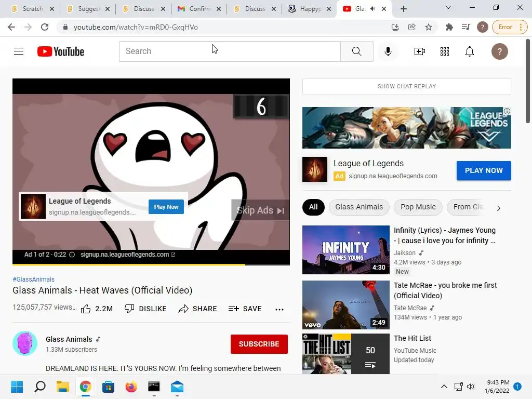The width and height of the screenshot is (532, 399).
Task: Click the share page icon in address bar
Action: [x=411, y=27]
